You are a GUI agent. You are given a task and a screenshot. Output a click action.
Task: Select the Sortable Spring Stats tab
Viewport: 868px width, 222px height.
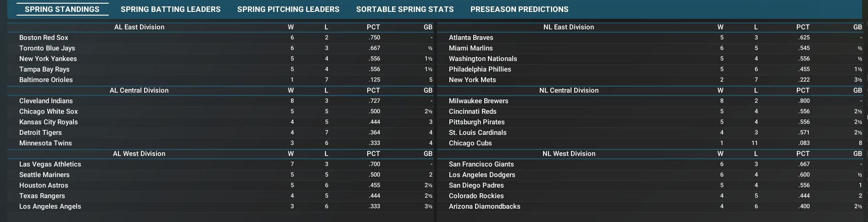405,9
